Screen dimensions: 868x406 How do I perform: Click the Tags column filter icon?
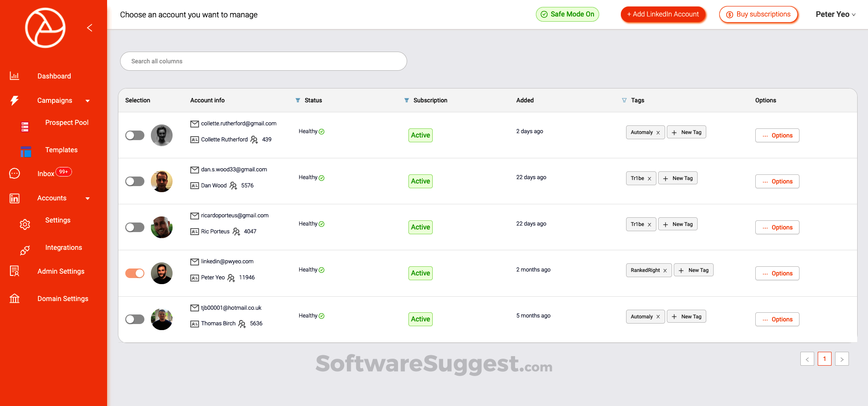click(x=624, y=100)
